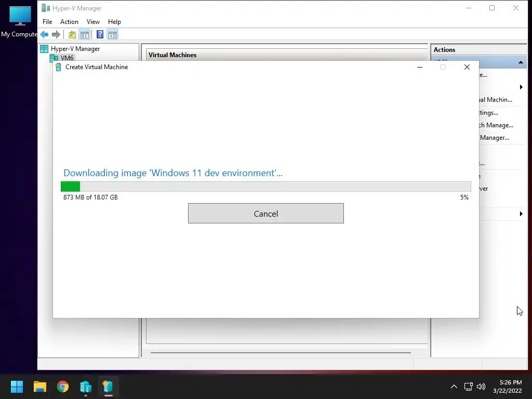Click the download progress bar
532x399 pixels.
pos(265,187)
